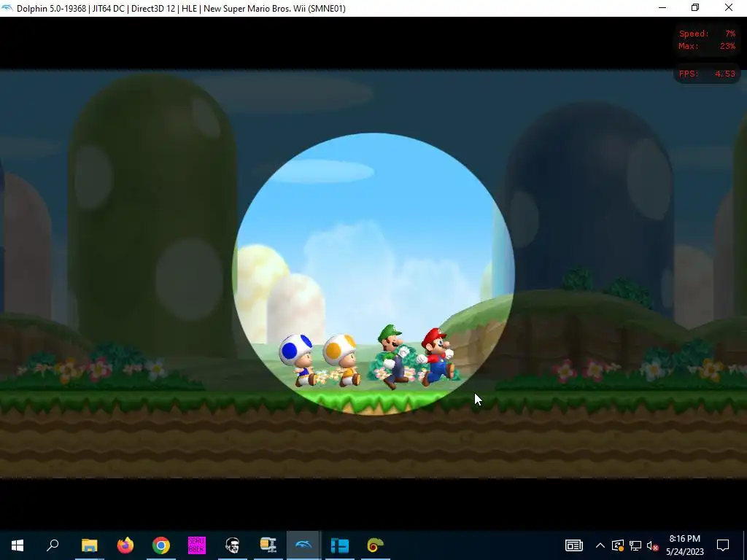Image resolution: width=747 pixels, height=560 pixels.
Task: Click the Dolphin title bar text
Action: pos(181,9)
